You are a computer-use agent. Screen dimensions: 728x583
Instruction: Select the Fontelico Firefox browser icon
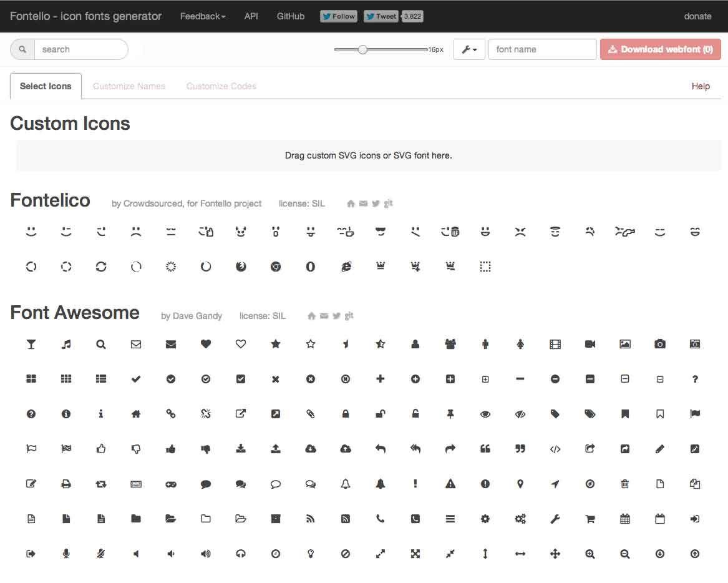[241, 267]
